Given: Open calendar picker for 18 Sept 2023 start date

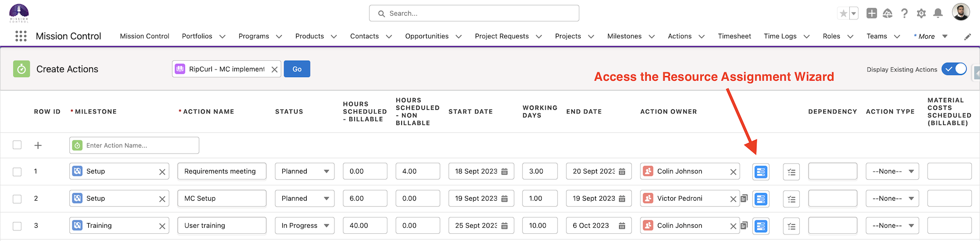Looking at the screenshot, I should click(x=504, y=172).
